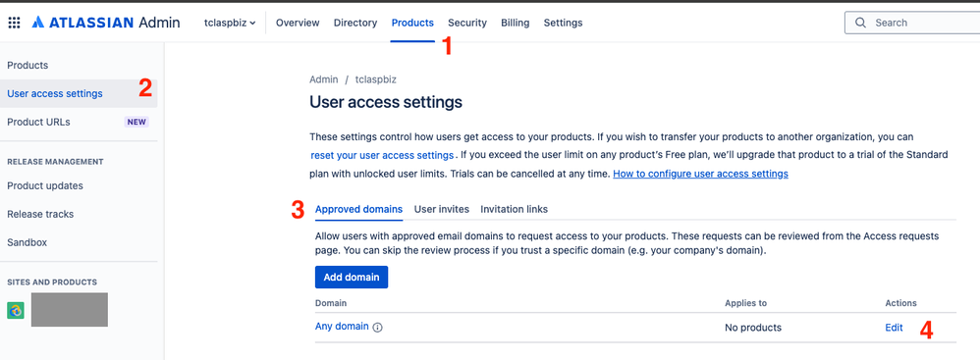Click the site product icon under Sites and Products
Image resolution: width=980 pixels, height=360 pixels.
pos(16,311)
